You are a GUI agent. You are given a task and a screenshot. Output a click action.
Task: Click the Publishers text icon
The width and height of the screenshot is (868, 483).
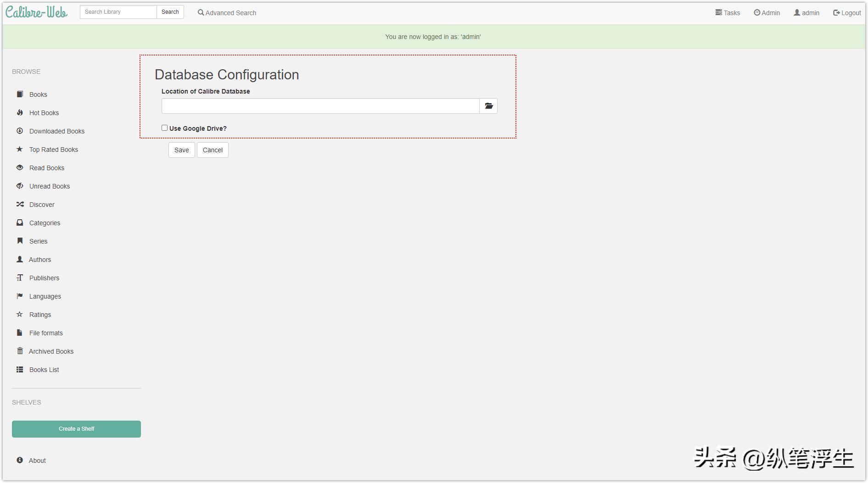[20, 278]
